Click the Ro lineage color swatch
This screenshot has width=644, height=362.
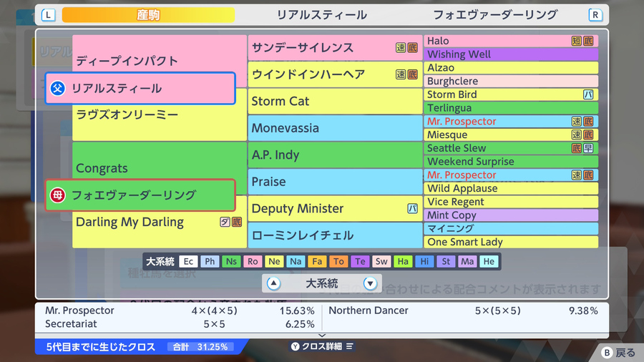coord(253,261)
